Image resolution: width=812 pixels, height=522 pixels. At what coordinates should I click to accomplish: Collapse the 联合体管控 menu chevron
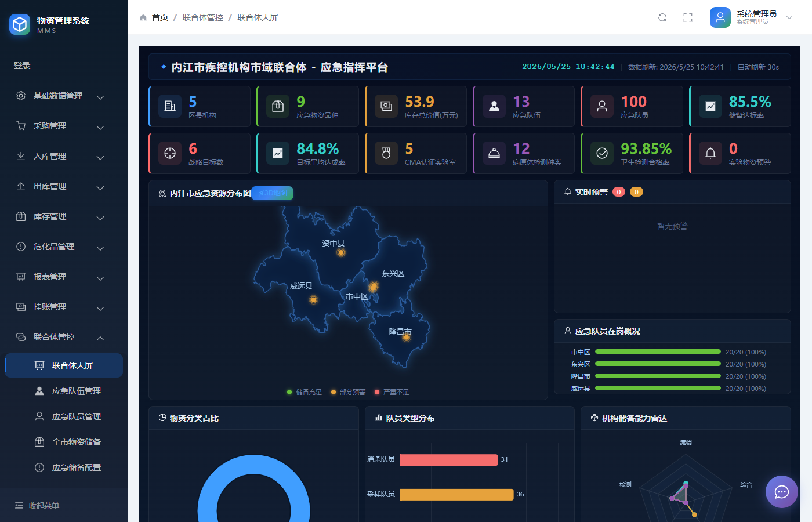pyautogui.click(x=100, y=338)
